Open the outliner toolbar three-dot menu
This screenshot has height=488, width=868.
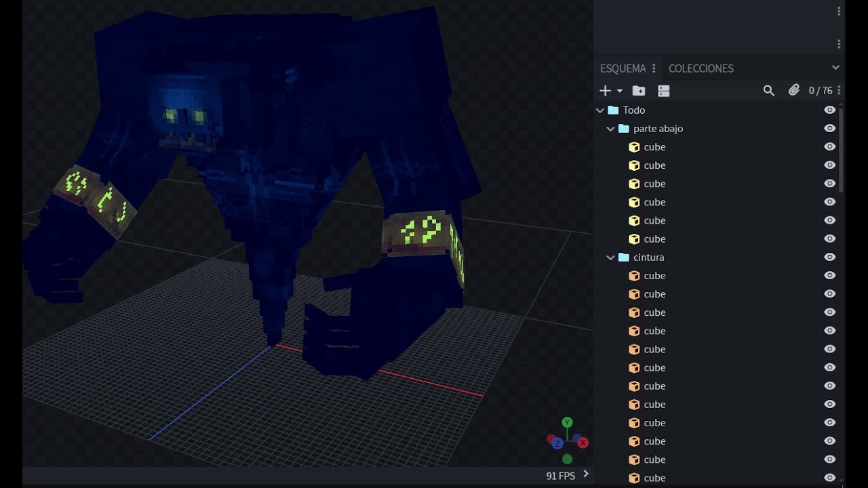coord(839,90)
